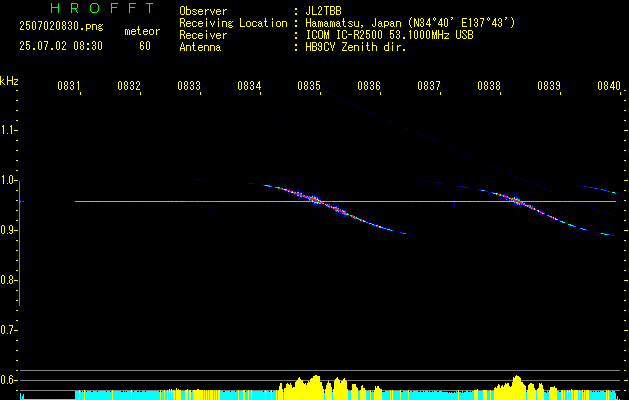Click the observer callsign JL2TBB
629x400 pixels.
(323, 11)
